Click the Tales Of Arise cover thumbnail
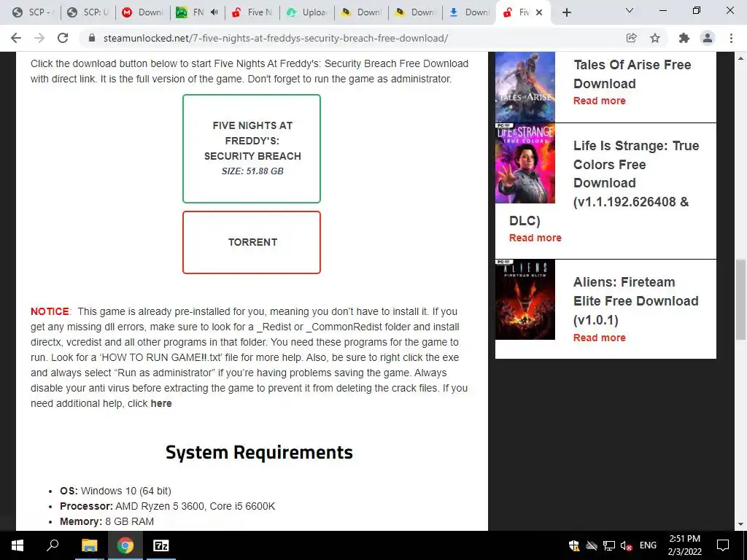The image size is (747, 560). tap(525, 87)
